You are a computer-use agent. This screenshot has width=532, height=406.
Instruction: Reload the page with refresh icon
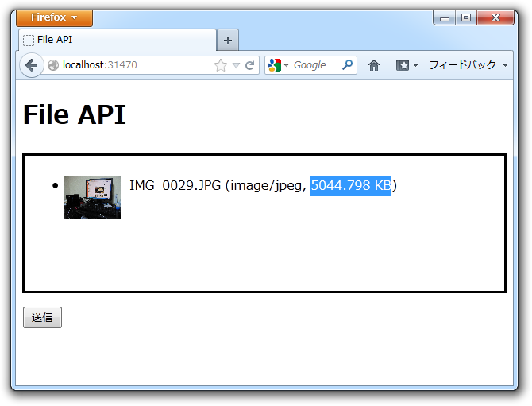[250, 65]
